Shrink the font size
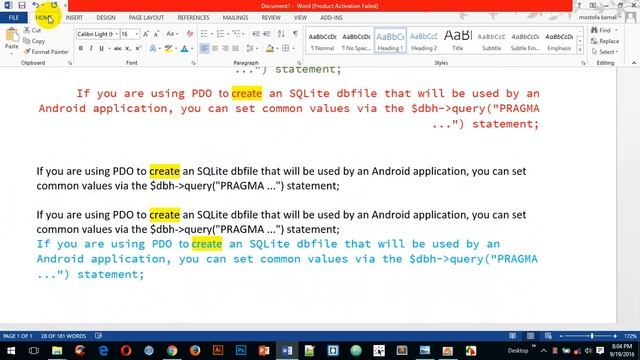The width and height of the screenshot is (640, 360). click(156, 34)
